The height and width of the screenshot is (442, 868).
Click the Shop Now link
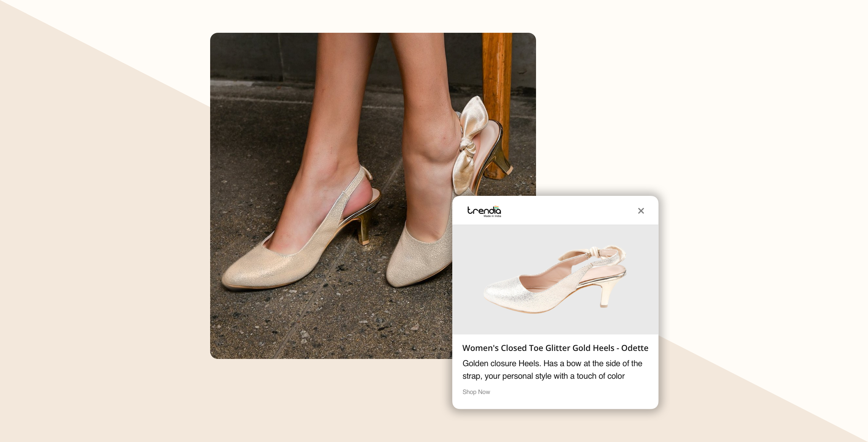click(476, 392)
